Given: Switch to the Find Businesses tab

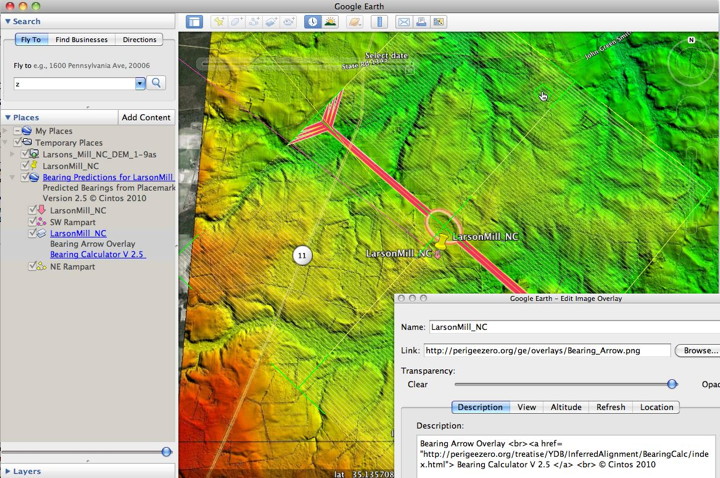Looking at the screenshot, I should [84, 40].
